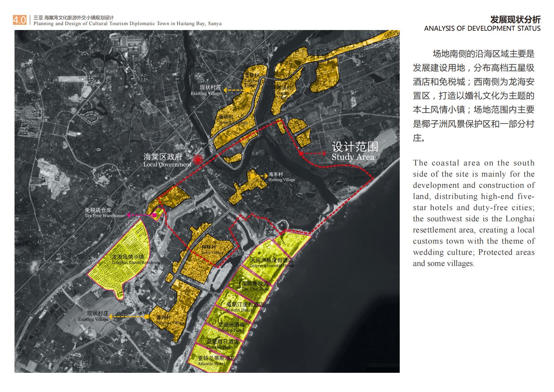Click the "Longhai Town(Residence)" caption
The width and height of the screenshot is (554, 392).
[137, 262]
